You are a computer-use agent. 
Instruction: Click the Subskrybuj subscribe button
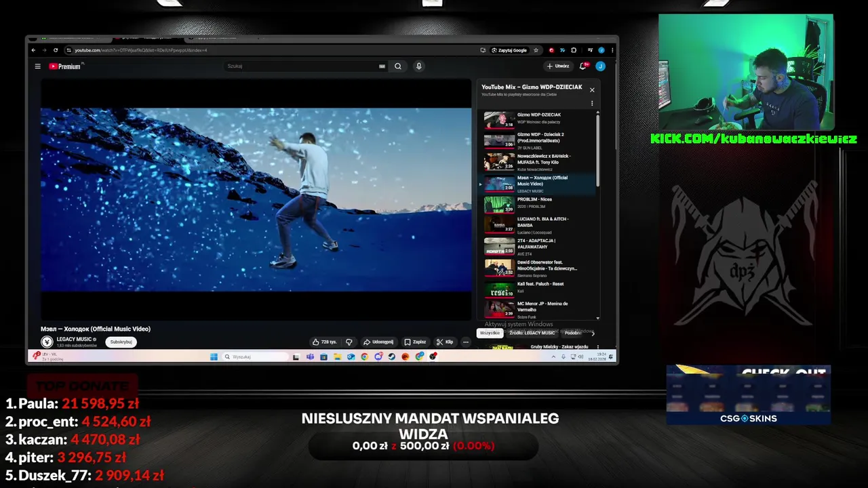121,342
